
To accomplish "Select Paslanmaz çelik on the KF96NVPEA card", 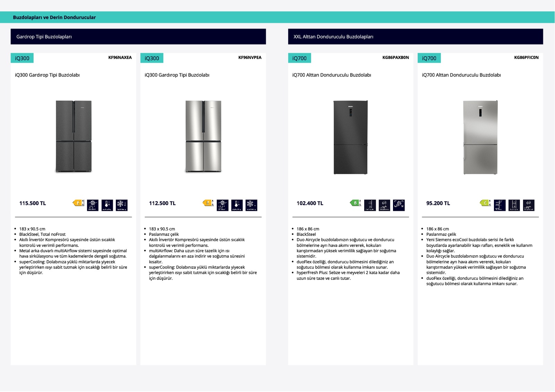I will coord(164,234).
